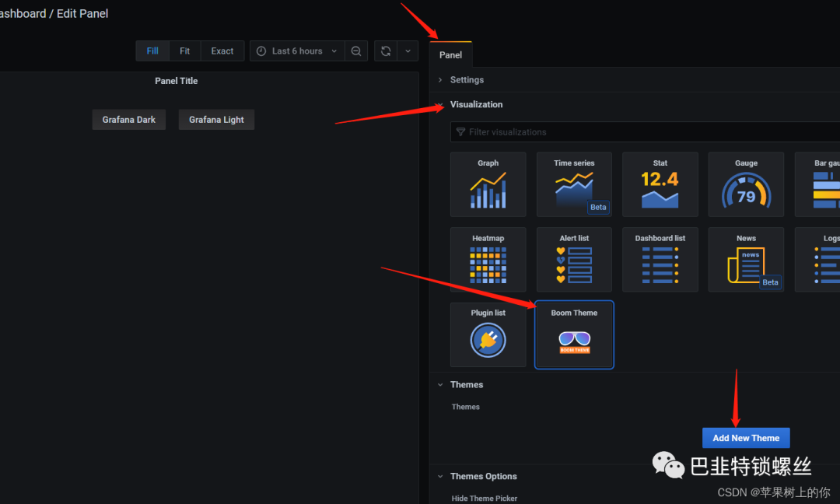The image size is (840, 504).
Task: Select the Time series visualization
Action: pyautogui.click(x=574, y=184)
